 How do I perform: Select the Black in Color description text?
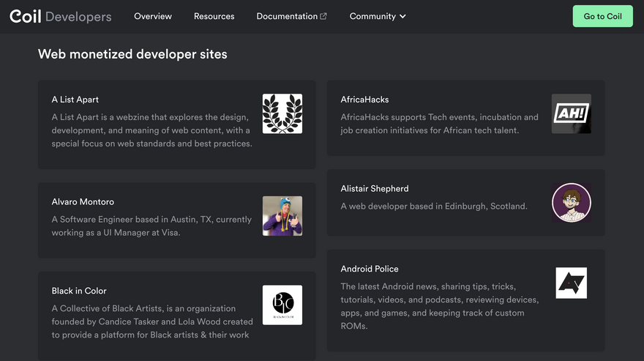pos(152,321)
